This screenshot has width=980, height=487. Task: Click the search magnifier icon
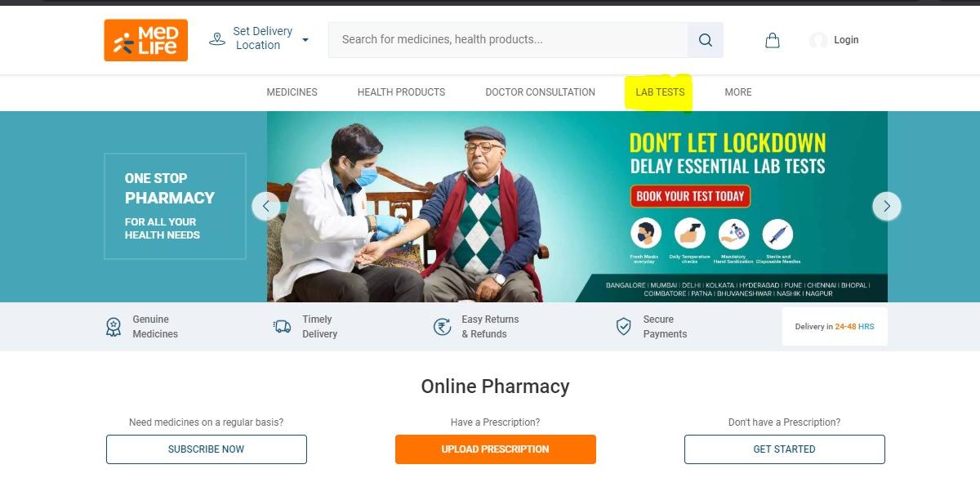coord(706,40)
